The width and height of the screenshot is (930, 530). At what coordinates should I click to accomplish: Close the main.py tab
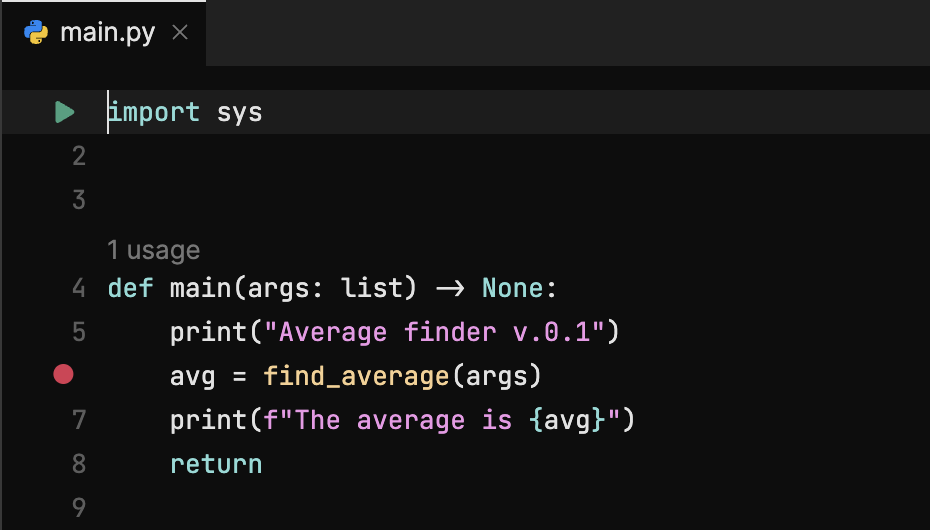[x=180, y=32]
